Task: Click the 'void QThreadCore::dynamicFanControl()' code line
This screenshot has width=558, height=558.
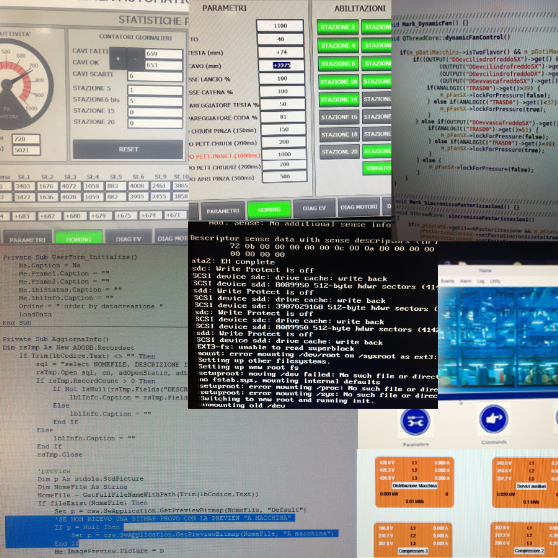Action: pyautogui.click(x=451, y=37)
